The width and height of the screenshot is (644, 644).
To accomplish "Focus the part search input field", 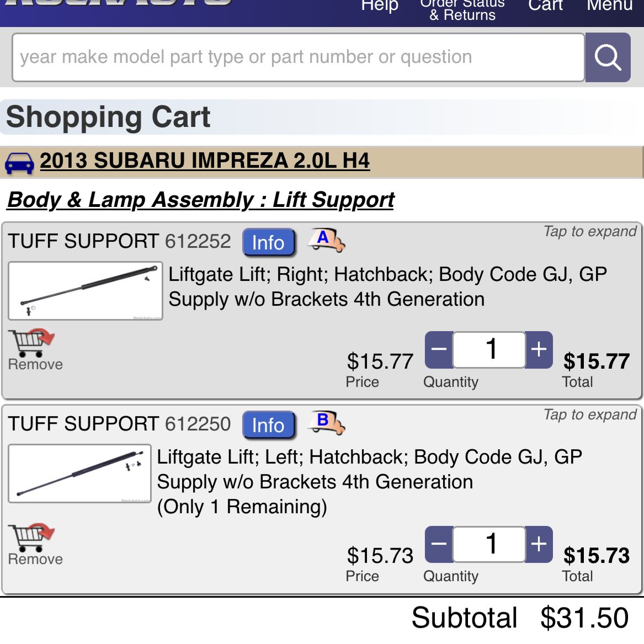I will [298, 57].
